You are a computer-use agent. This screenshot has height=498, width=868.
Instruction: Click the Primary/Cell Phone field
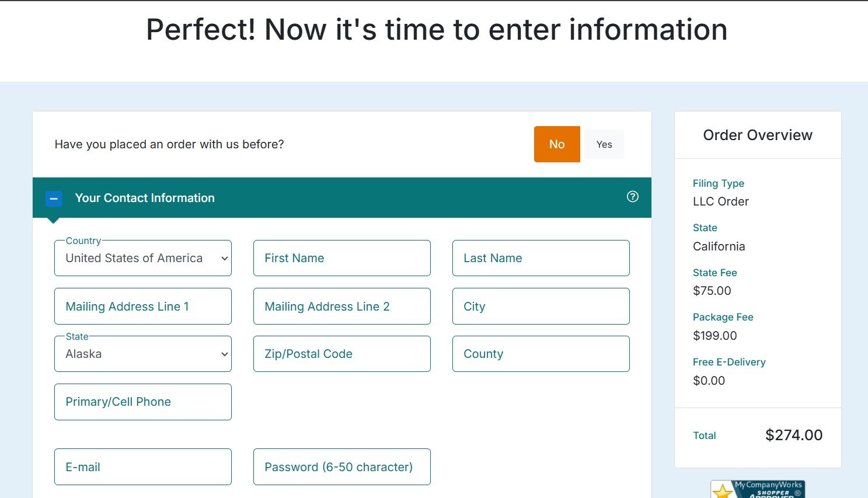click(x=143, y=402)
